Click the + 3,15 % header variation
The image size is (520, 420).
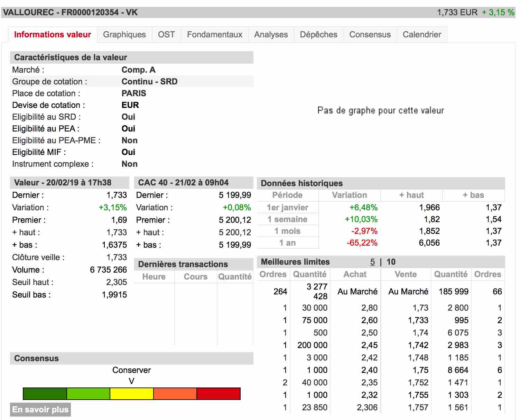point(498,12)
